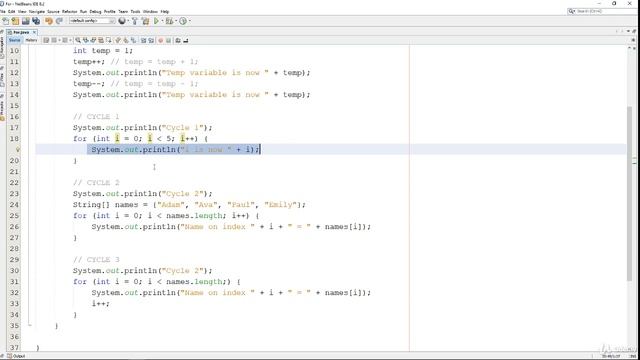Open the Run menu

click(83, 11)
